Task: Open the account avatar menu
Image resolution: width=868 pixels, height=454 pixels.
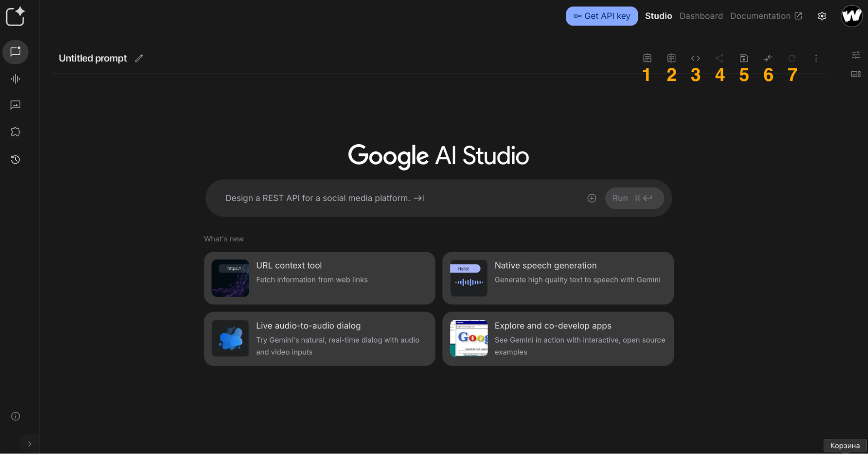Action: pos(851,16)
